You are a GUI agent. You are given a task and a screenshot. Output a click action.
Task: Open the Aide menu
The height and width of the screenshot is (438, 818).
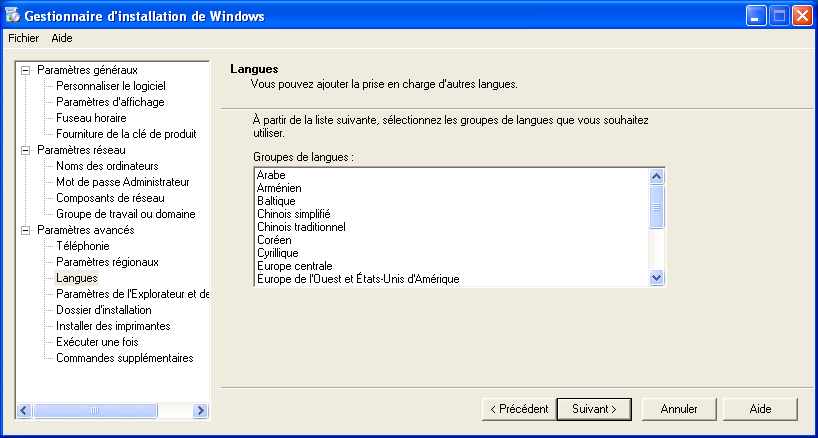point(62,38)
